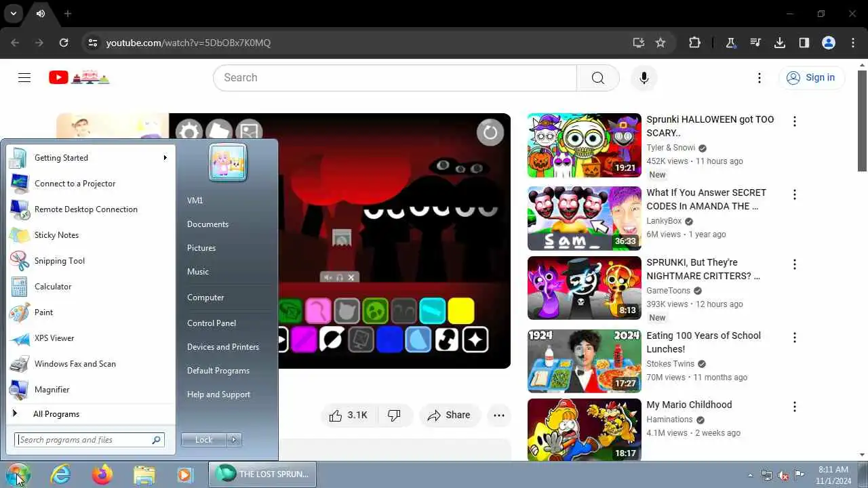Expand Getting Started submenu arrow
Viewport: 868px width, 488px height.
165,158
